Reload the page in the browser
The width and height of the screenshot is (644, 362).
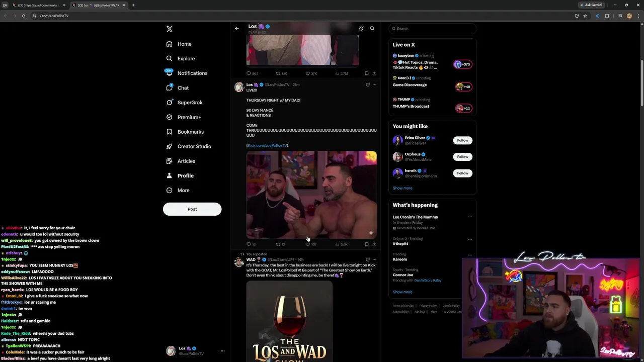[x=23, y=16]
